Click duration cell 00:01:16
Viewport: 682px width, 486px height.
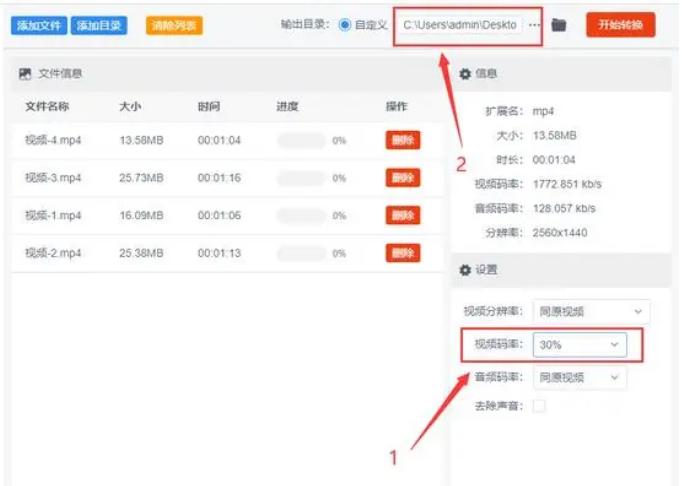[219, 178]
